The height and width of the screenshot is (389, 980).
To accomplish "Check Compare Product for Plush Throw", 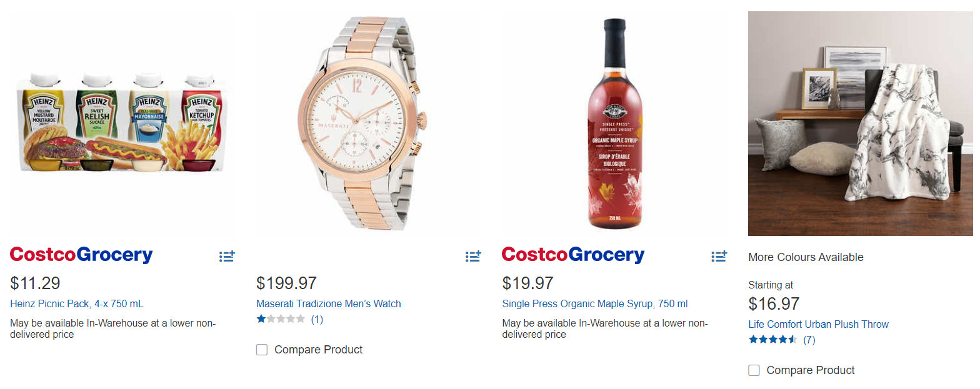I will [754, 370].
